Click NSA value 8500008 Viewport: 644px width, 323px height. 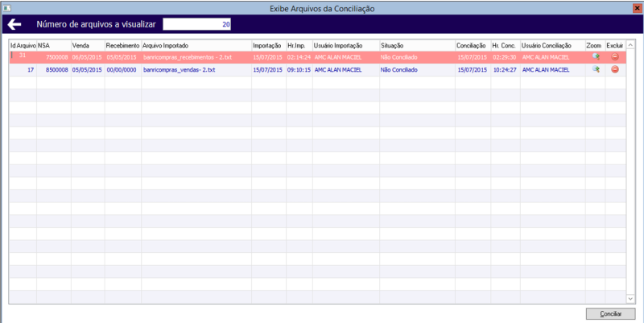(x=56, y=70)
